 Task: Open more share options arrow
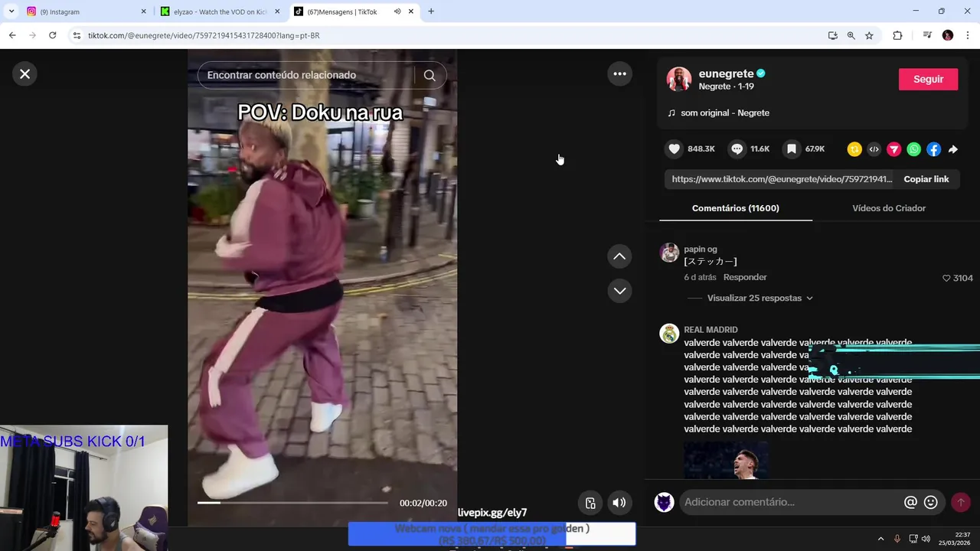pos(953,149)
